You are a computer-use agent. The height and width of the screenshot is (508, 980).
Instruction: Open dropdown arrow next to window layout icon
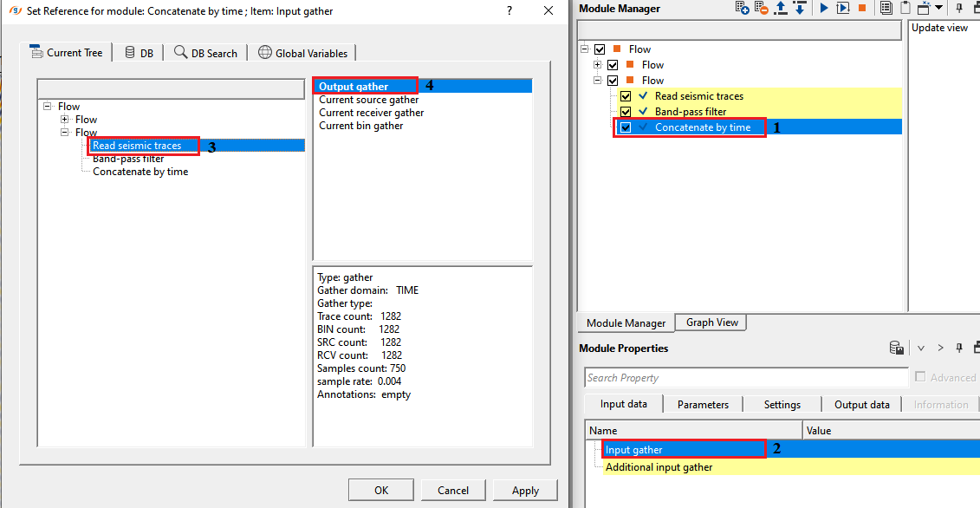pyautogui.click(x=938, y=8)
